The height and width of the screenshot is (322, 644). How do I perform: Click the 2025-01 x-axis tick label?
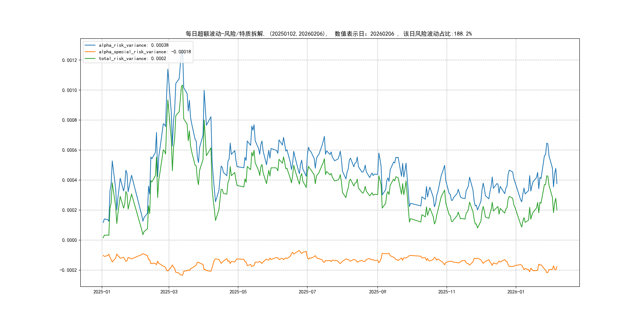click(x=102, y=292)
